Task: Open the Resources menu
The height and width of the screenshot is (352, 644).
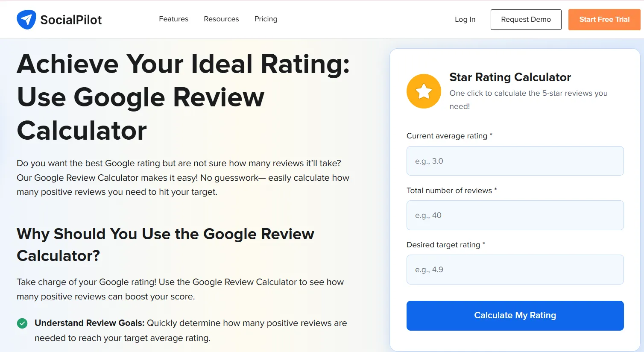Action: (221, 19)
